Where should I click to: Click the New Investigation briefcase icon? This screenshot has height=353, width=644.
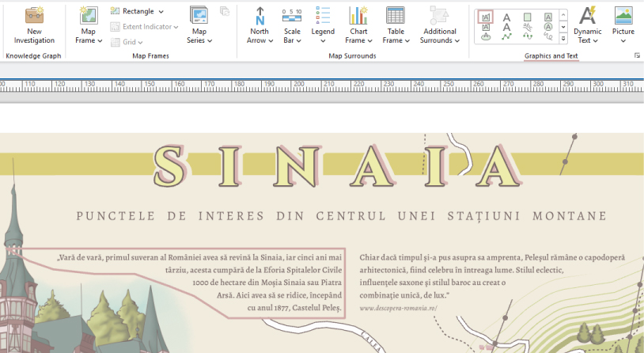click(x=34, y=16)
